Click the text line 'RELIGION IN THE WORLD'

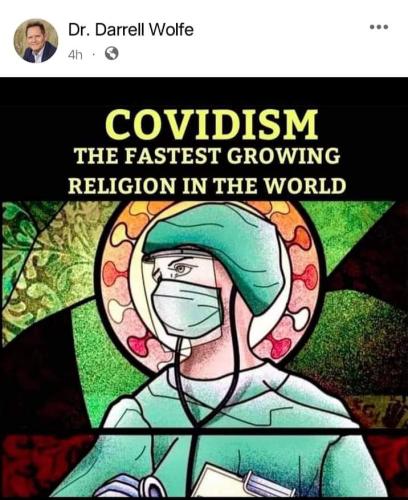pos(207,186)
